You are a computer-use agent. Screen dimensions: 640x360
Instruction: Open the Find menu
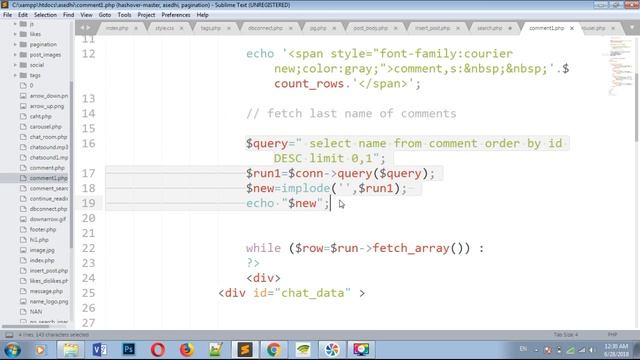(69, 15)
